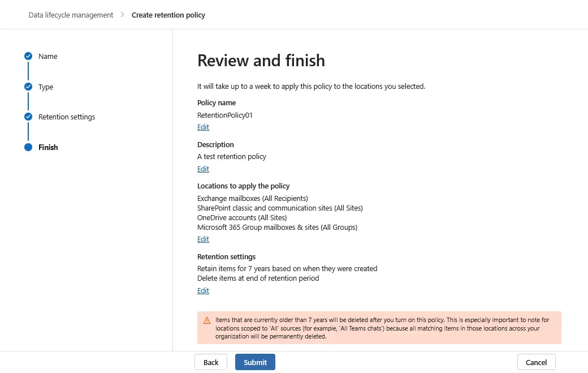Viewport: 588px width, 373px height.
Task: Submit the retention policy
Action: coord(255,362)
